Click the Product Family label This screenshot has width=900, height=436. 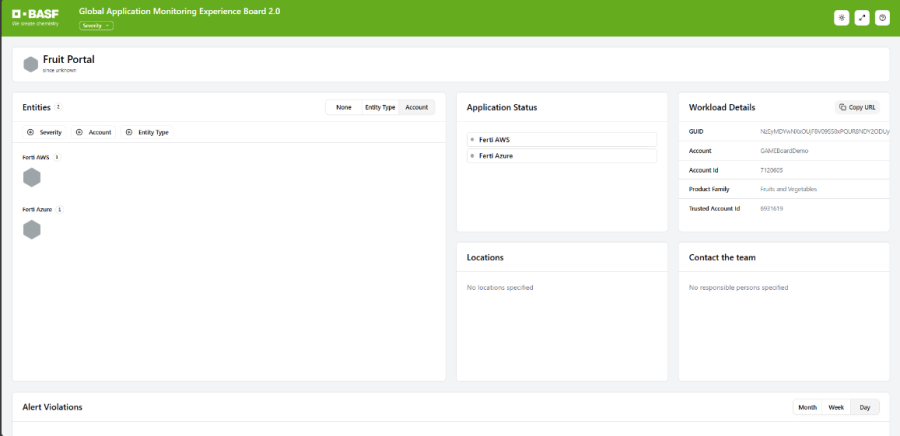coord(708,189)
